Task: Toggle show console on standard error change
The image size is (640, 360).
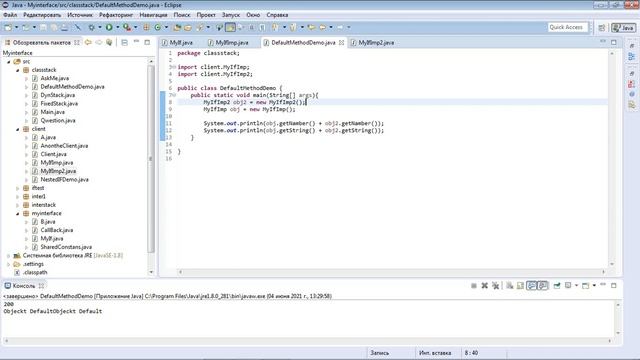Action: [542, 286]
